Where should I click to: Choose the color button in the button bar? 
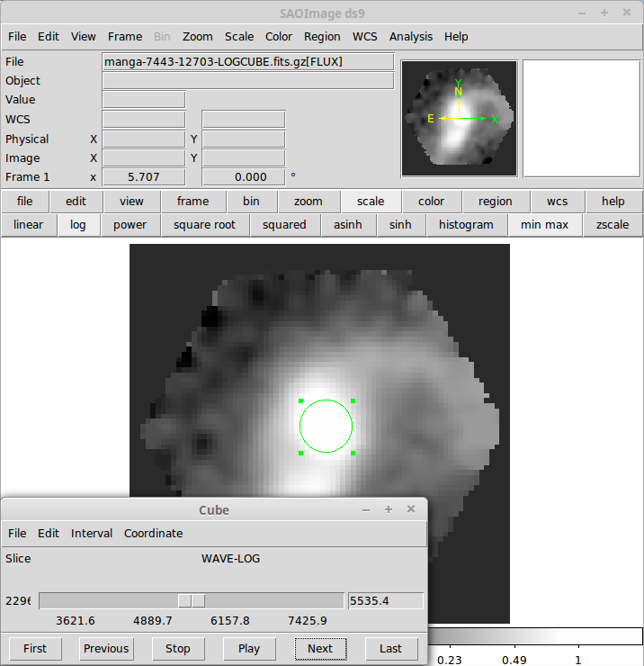click(431, 202)
